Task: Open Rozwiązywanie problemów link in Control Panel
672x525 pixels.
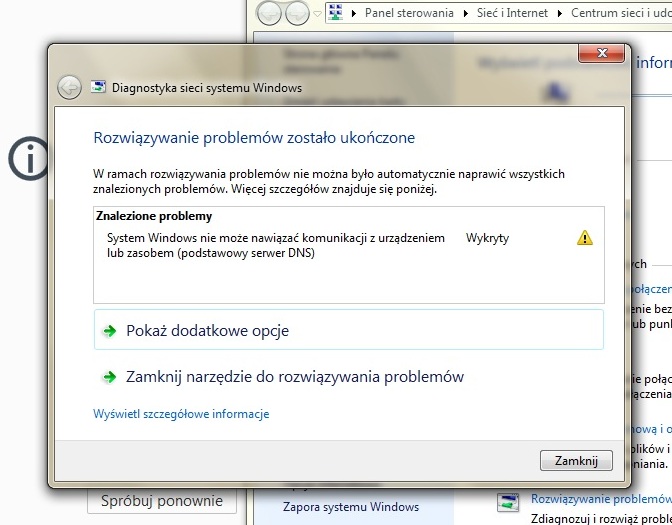Action: point(601,498)
